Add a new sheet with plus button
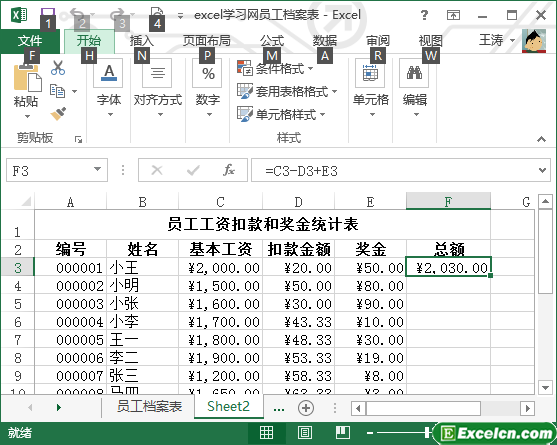 (306, 408)
